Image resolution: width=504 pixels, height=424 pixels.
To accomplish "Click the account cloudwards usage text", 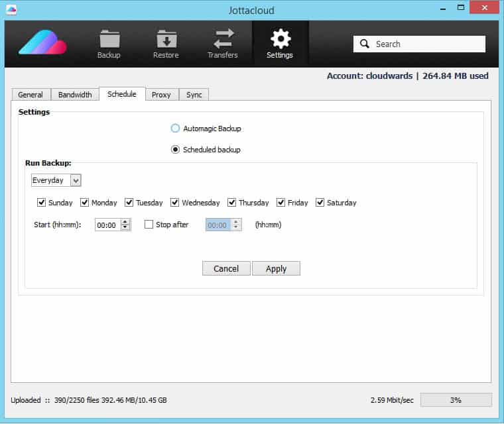I will [x=408, y=76].
